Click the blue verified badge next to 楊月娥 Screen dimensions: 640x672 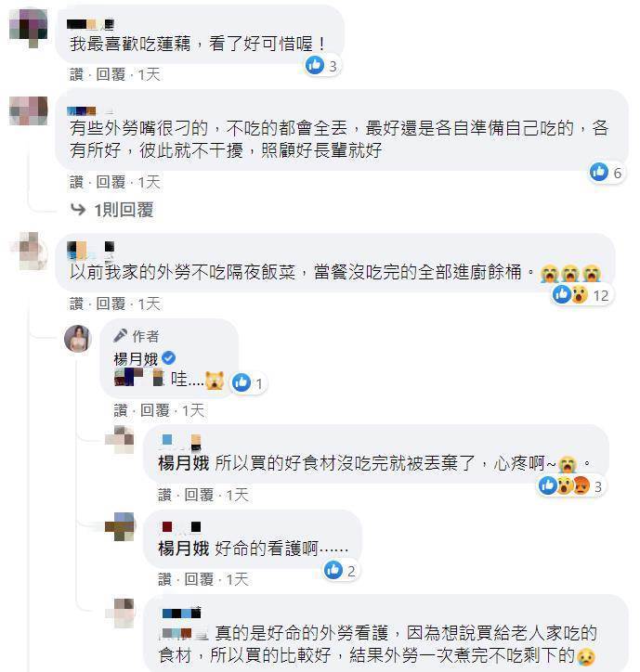168,357
